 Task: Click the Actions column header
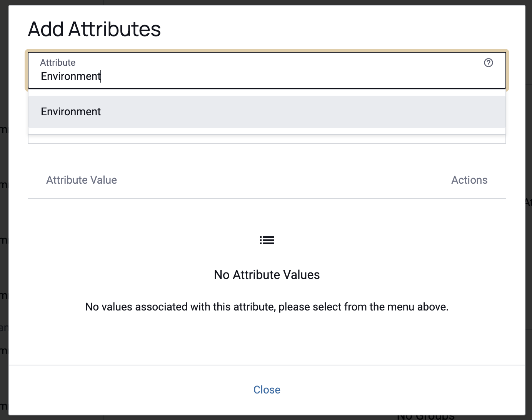(x=469, y=180)
